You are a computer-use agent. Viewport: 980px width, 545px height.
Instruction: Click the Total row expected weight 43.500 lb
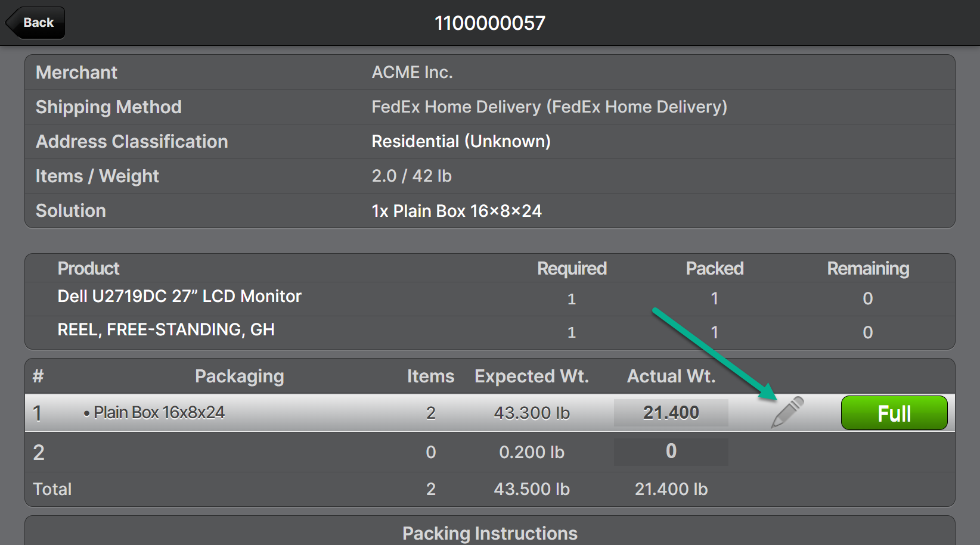point(531,489)
